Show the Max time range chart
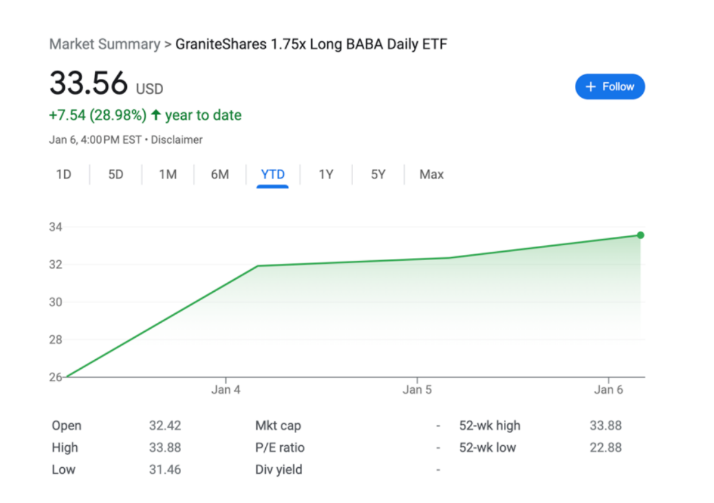The width and height of the screenshot is (714, 503). pyautogui.click(x=432, y=174)
